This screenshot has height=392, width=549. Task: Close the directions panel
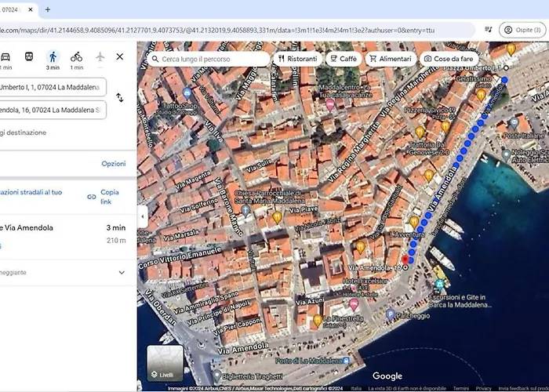pyautogui.click(x=119, y=56)
